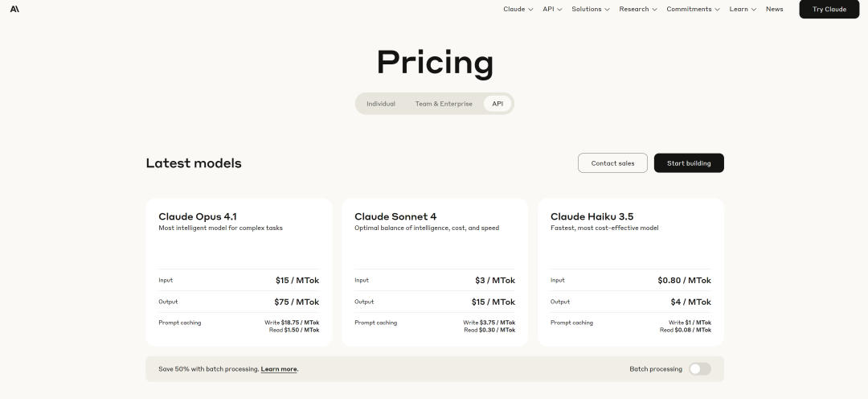Screen dimensions: 868x399
Task: Click the $4 / MTok Haiku output price
Action: pyautogui.click(x=691, y=302)
